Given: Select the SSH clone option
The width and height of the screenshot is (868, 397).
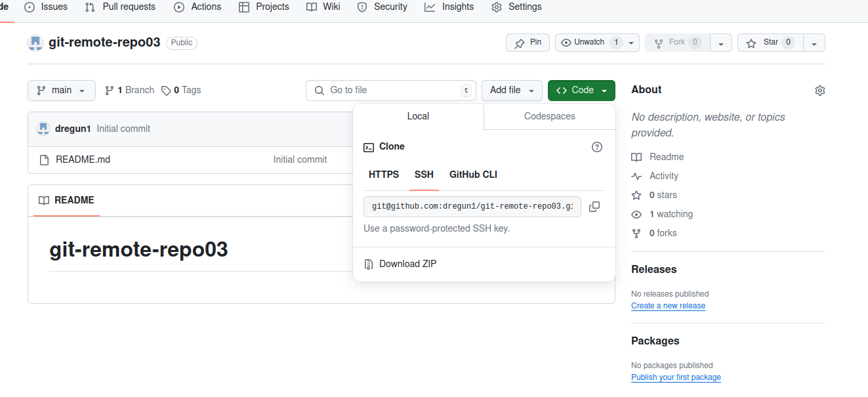Looking at the screenshot, I should pyautogui.click(x=424, y=175).
